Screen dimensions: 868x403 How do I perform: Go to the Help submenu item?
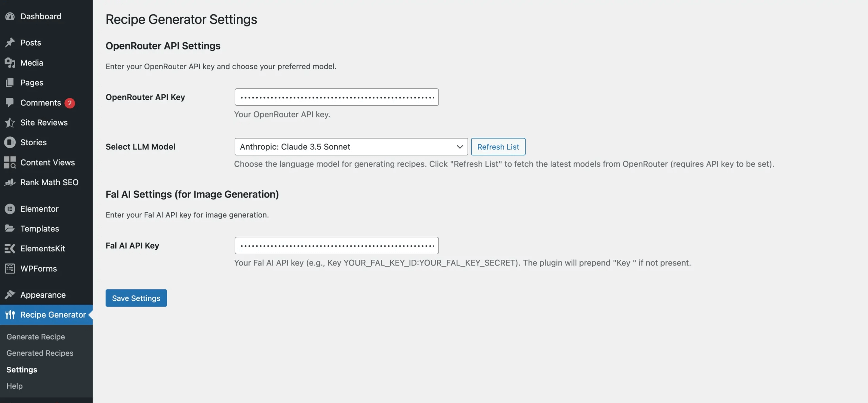[x=15, y=386]
